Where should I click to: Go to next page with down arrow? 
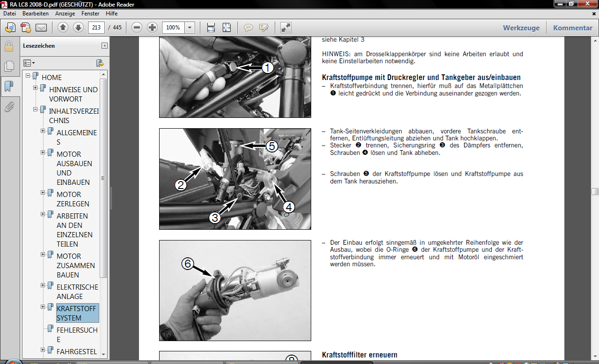(78, 28)
